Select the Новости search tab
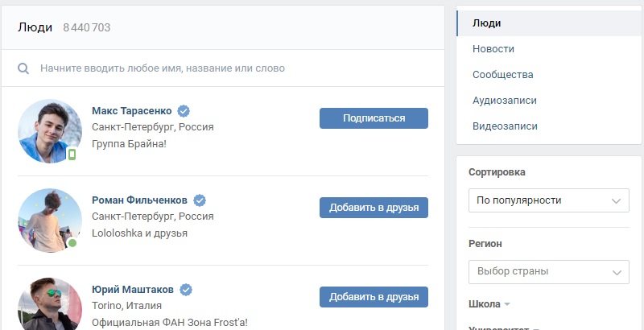 [x=493, y=49]
